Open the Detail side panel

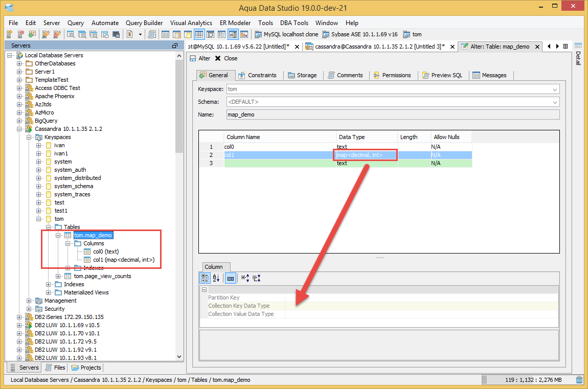(578, 54)
